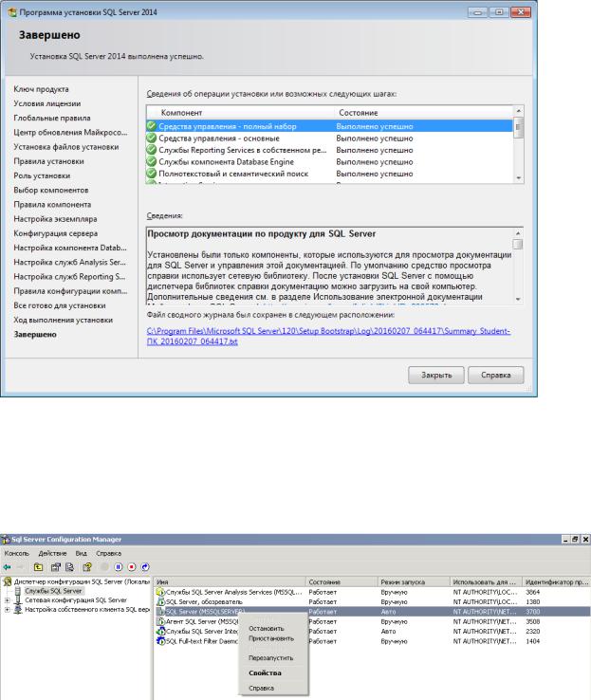The width and height of the screenshot is (591, 700).
Task: Select the 'Службы компонента Database Engine' row
Action: [x=329, y=161]
